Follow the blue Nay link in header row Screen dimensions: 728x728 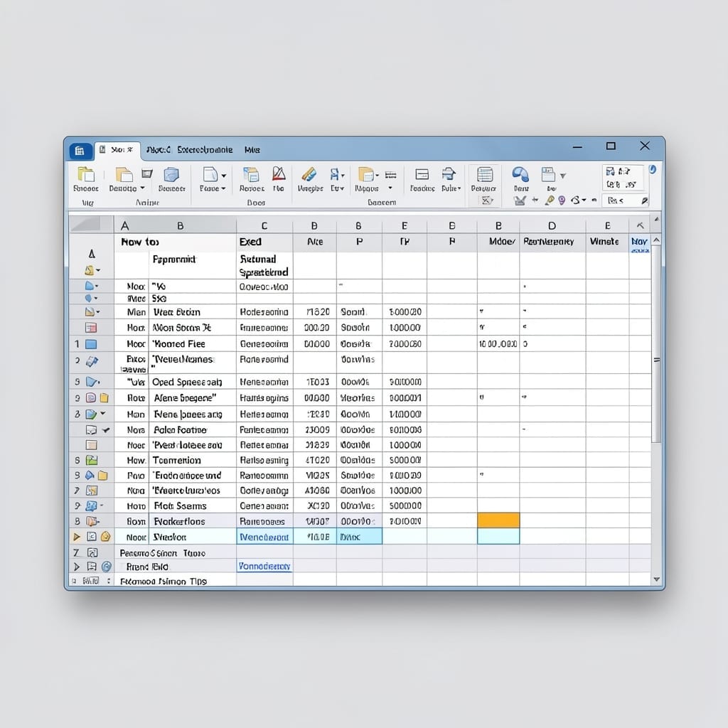point(639,242)
